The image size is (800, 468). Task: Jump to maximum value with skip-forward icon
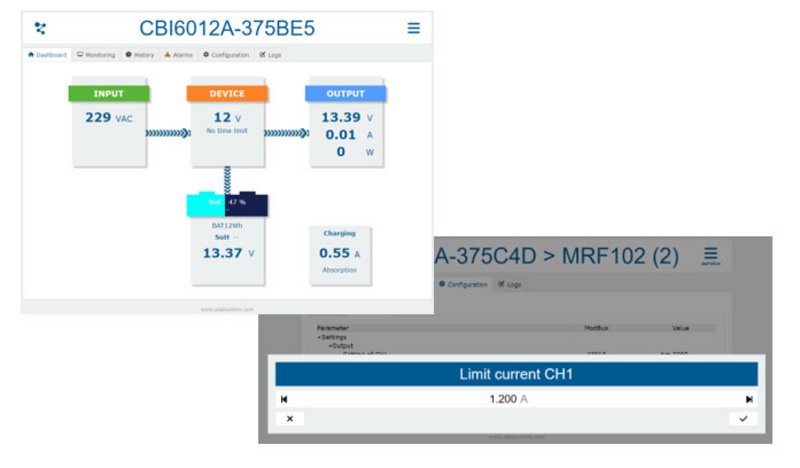(749, 399)
